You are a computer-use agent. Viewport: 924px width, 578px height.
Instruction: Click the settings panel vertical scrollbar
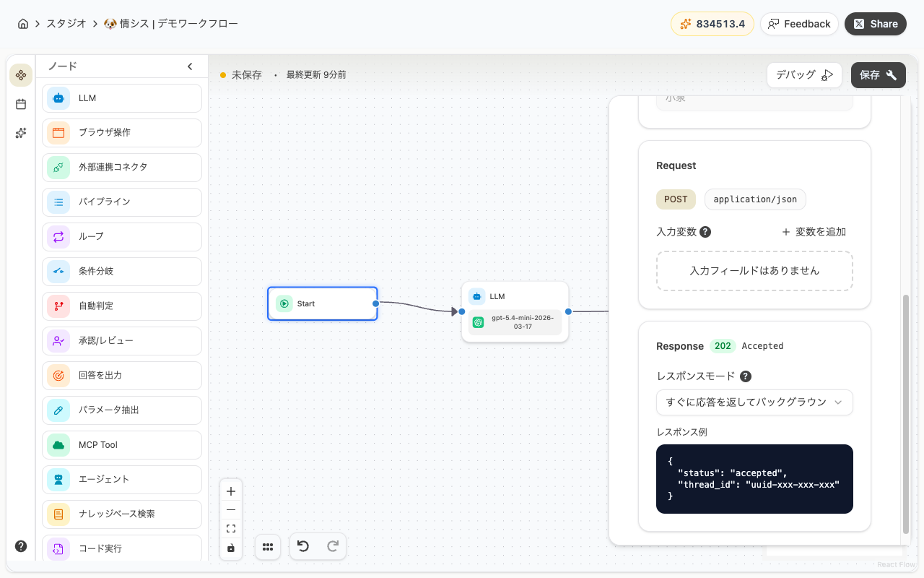point(906,412)
